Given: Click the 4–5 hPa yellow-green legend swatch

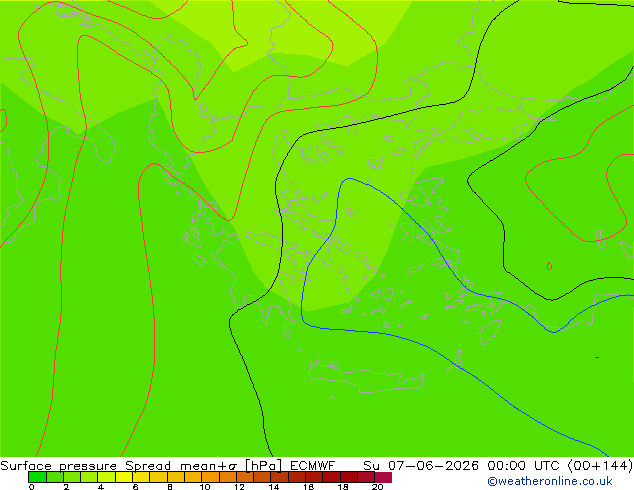Looking at the screenshot, I should coord(106,477).
